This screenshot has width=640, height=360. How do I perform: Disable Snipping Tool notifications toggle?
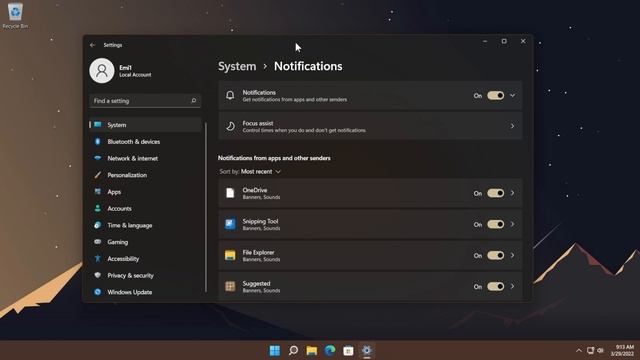click(496, 224)
